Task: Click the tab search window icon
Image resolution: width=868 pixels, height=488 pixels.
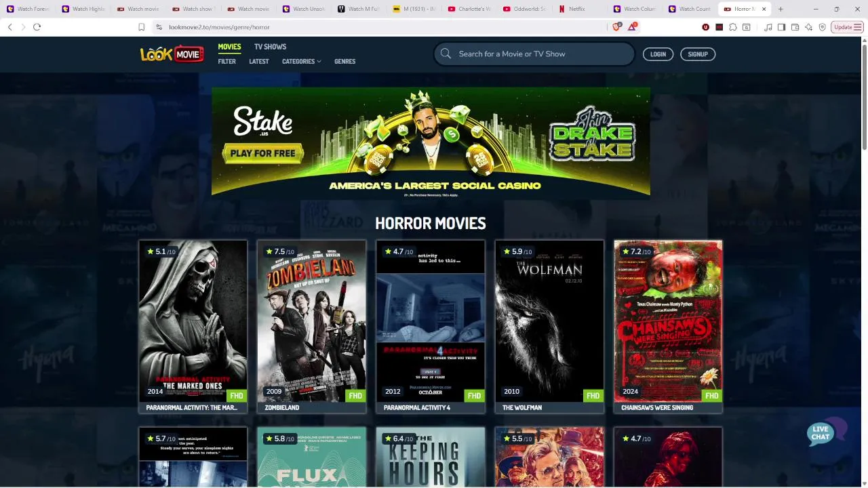Action: (747, 27)
